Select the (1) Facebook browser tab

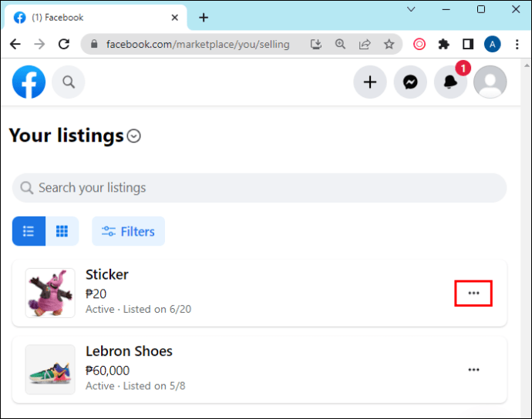pos(96,17)
